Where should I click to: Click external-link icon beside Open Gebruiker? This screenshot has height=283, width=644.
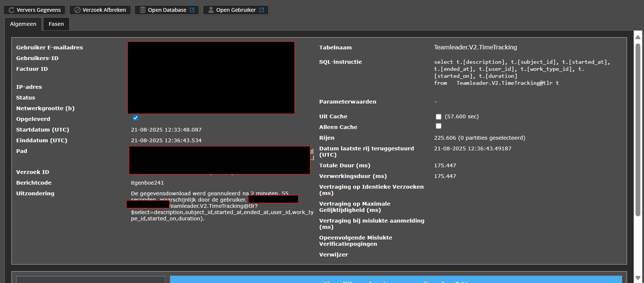262,10
